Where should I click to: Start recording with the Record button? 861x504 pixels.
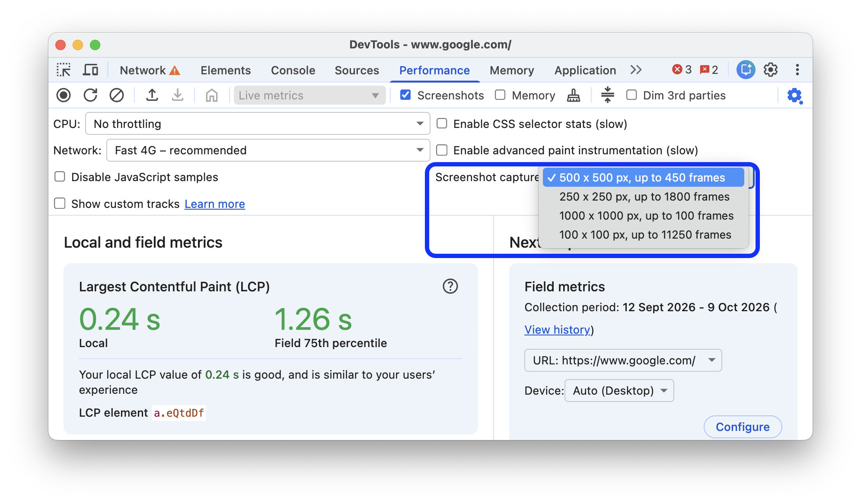point(64,95)
